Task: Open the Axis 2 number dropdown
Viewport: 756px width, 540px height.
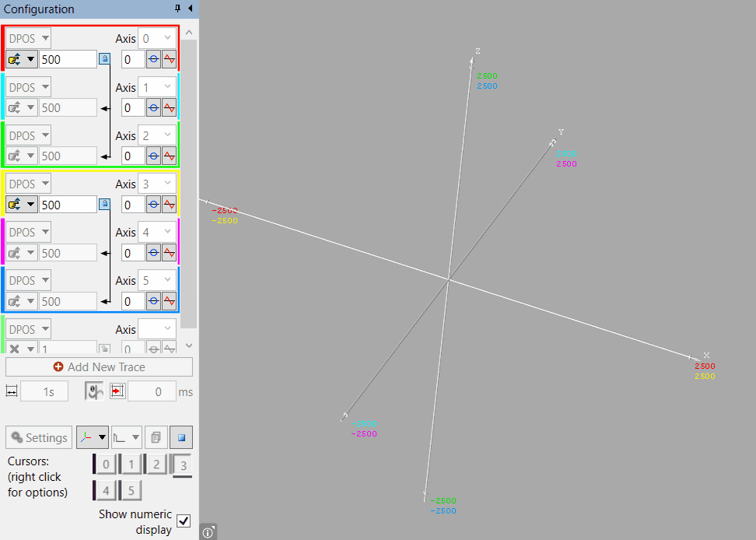Action: 156,135
